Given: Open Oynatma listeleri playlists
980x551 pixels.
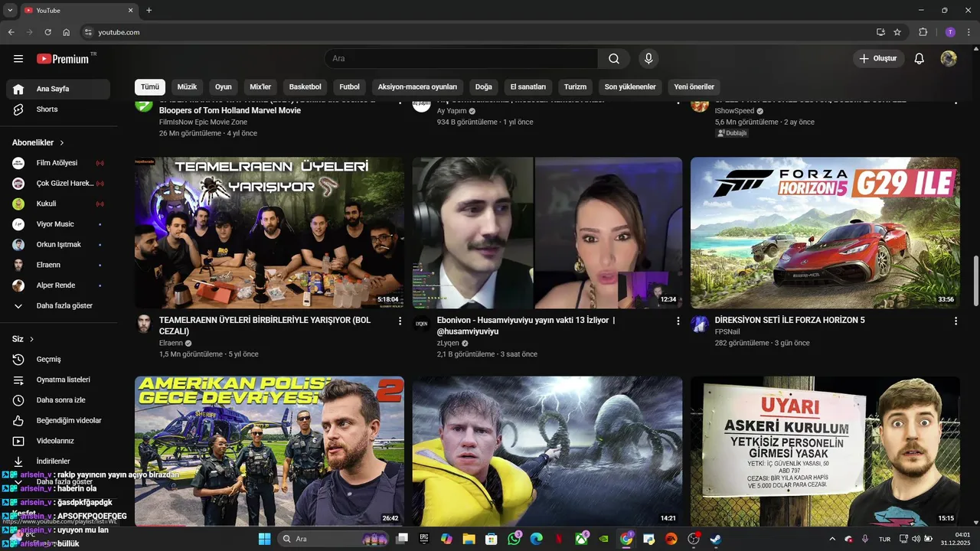Looking at the screenshot, I should tap(58, 380).
